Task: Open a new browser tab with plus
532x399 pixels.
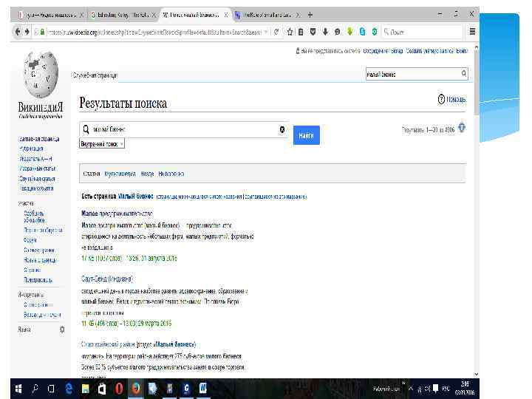Action: (x=310, y=15)
